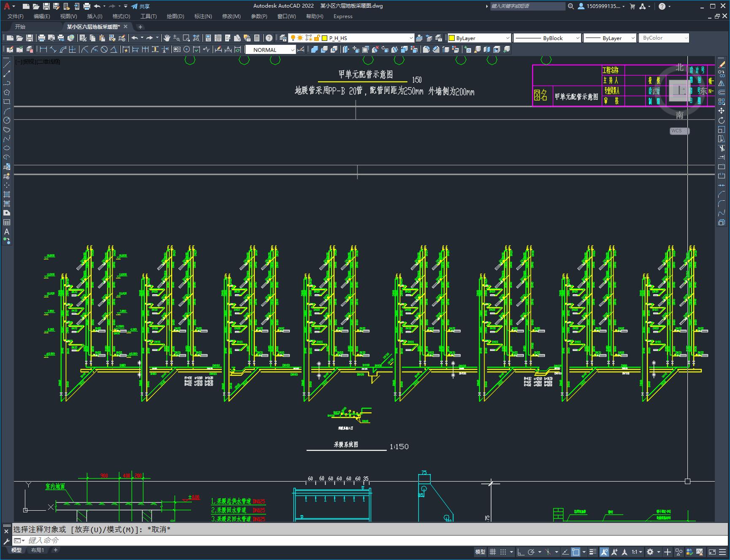Open the 绘图(D) menu

(175, 16)
